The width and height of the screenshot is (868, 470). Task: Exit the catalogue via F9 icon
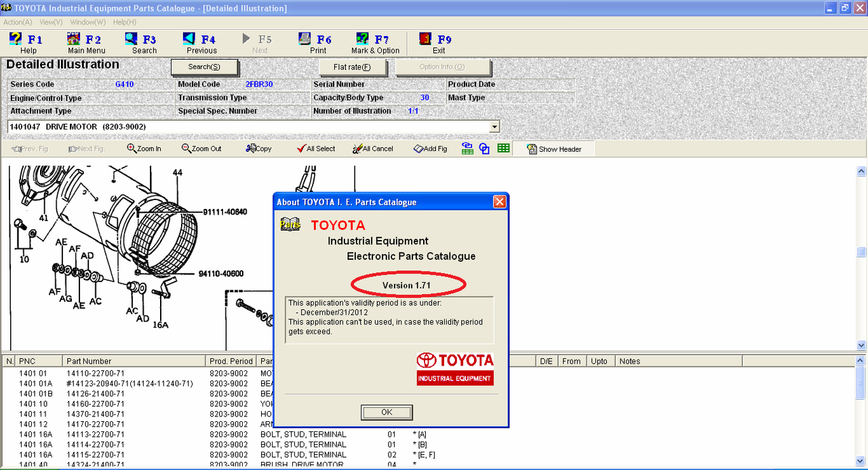426,39
